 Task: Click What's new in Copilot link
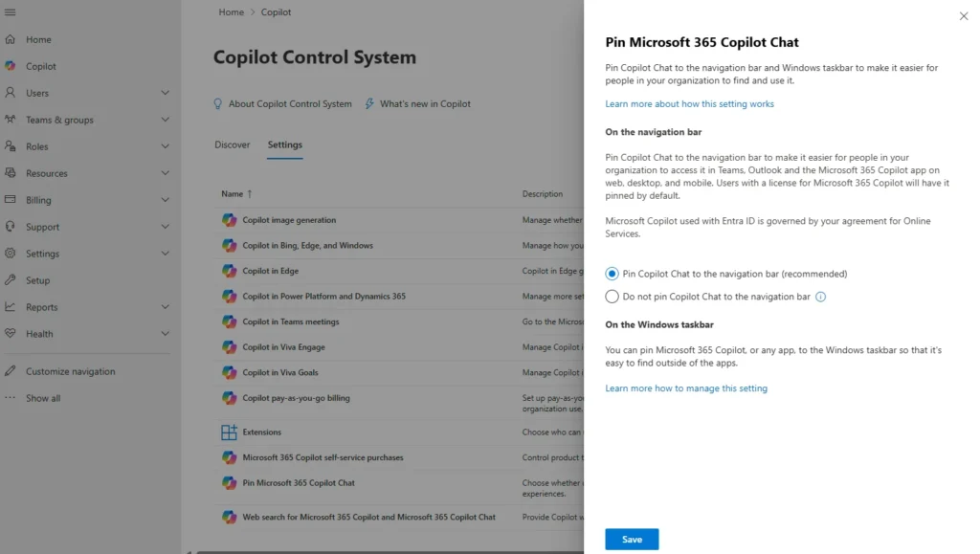[x=425, y=103]
